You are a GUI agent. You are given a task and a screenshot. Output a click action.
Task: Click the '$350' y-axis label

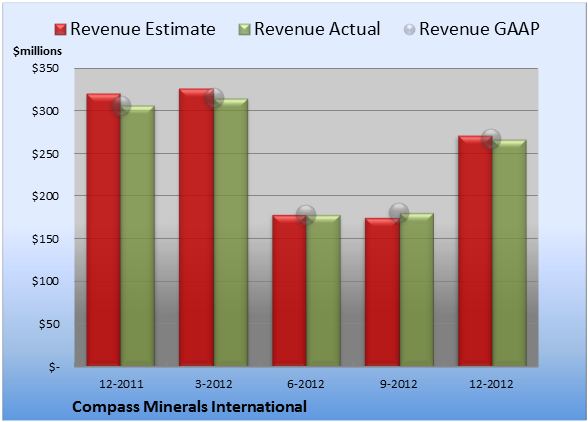[x=45, y=68]
